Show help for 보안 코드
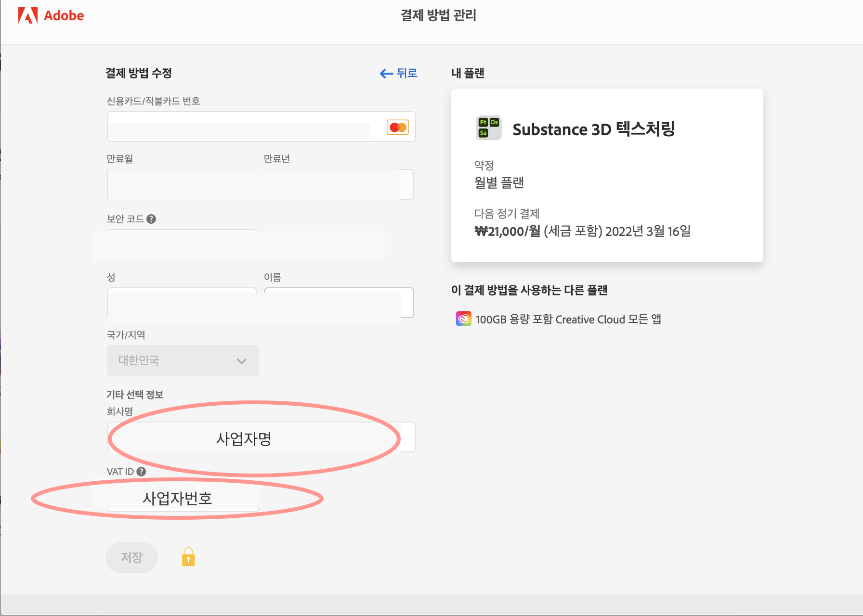 pos(151,219)
